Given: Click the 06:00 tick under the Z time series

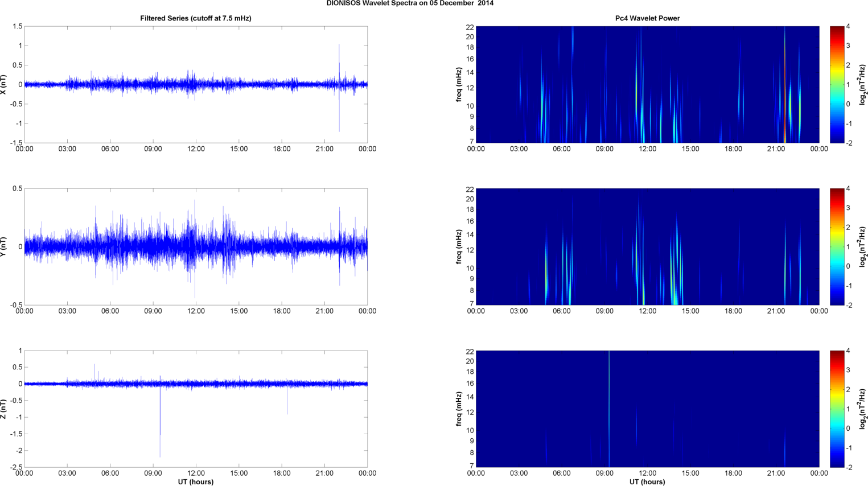Looking at the screenshot, I should coord(110,473).
